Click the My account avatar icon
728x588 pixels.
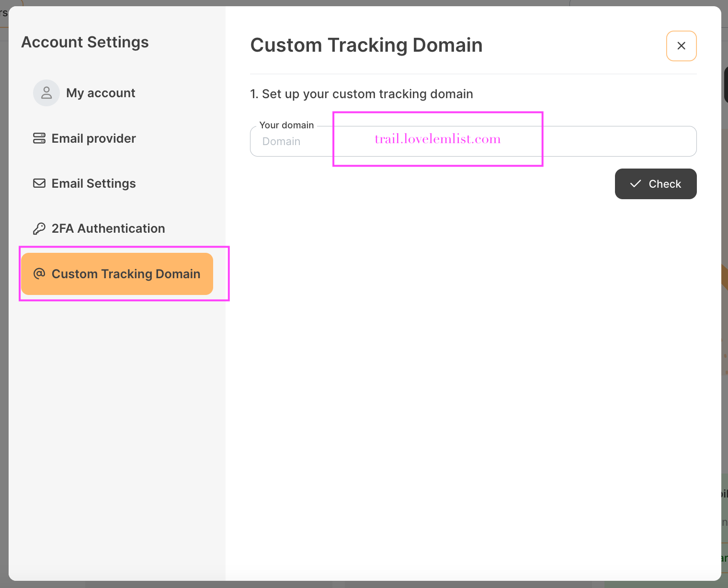click(x=46, y=93)
